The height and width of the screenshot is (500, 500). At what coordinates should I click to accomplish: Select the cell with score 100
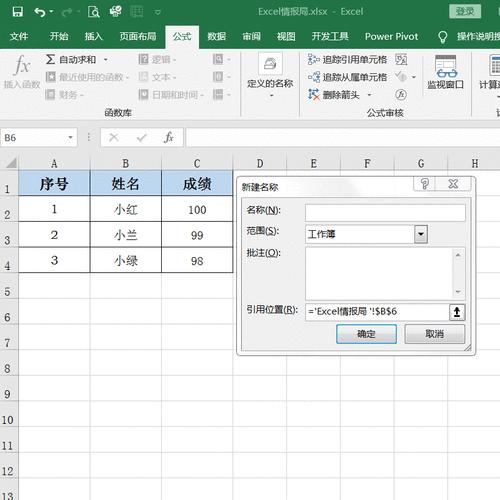(197, 209)
